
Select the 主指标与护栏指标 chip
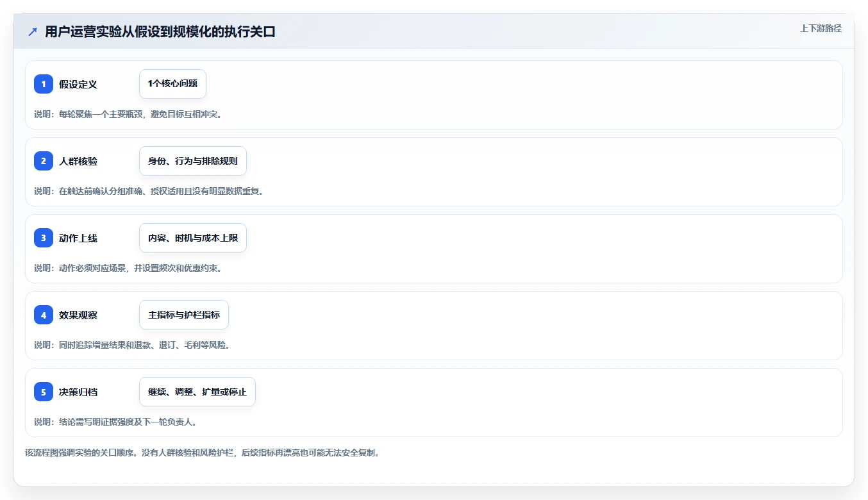184,315
